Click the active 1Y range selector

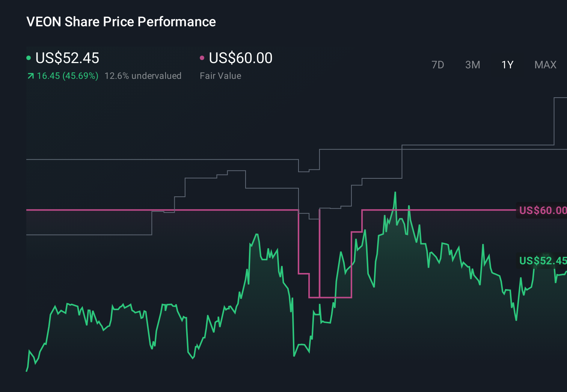coord(507,65)
